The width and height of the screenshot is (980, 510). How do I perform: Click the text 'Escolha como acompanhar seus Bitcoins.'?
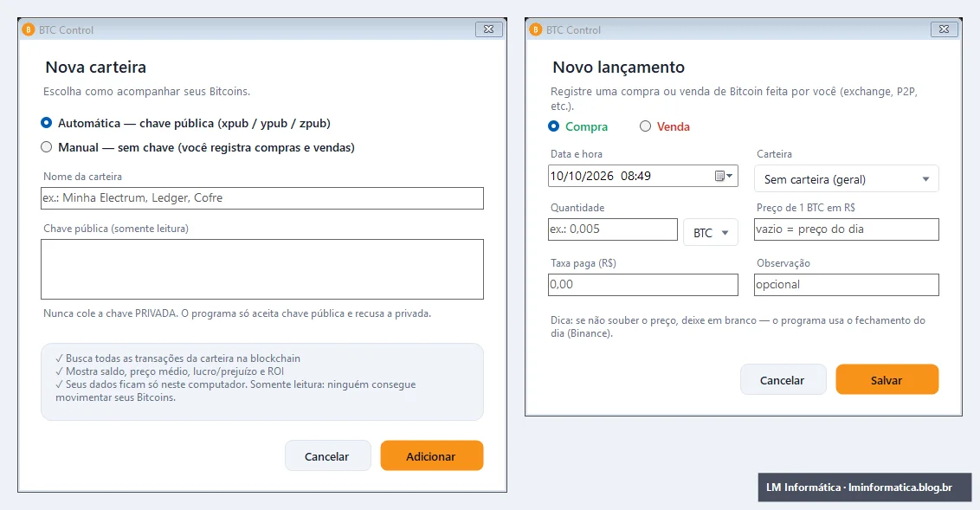tap(146, 91)
